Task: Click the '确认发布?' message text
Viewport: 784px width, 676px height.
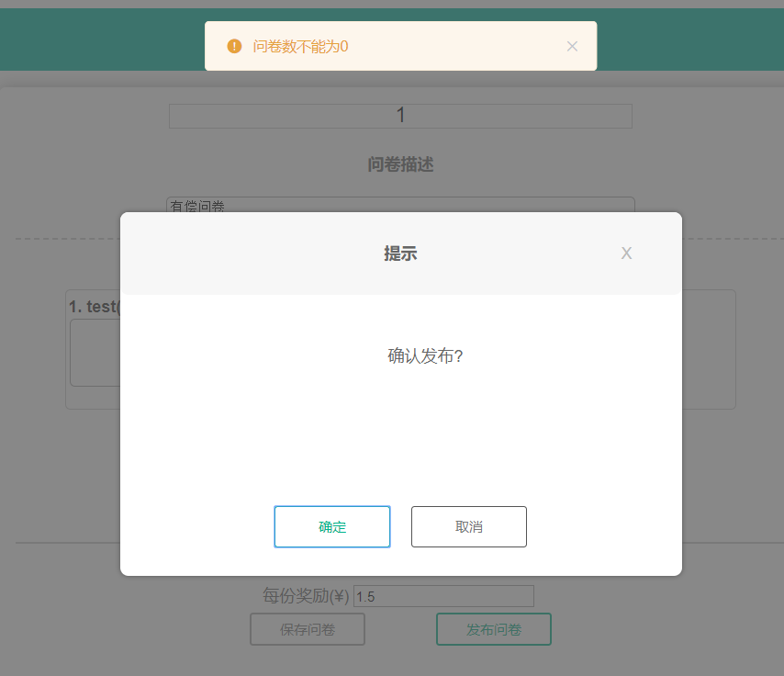Action: (425, 356)
